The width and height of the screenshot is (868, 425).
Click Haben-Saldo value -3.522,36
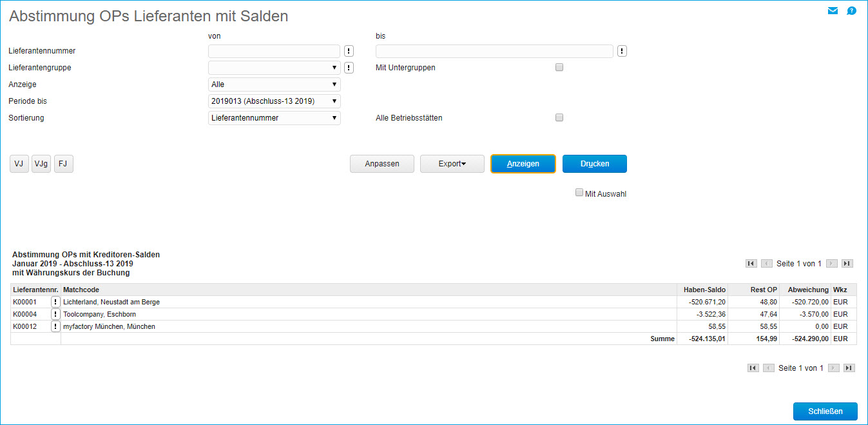pos(711,314)
